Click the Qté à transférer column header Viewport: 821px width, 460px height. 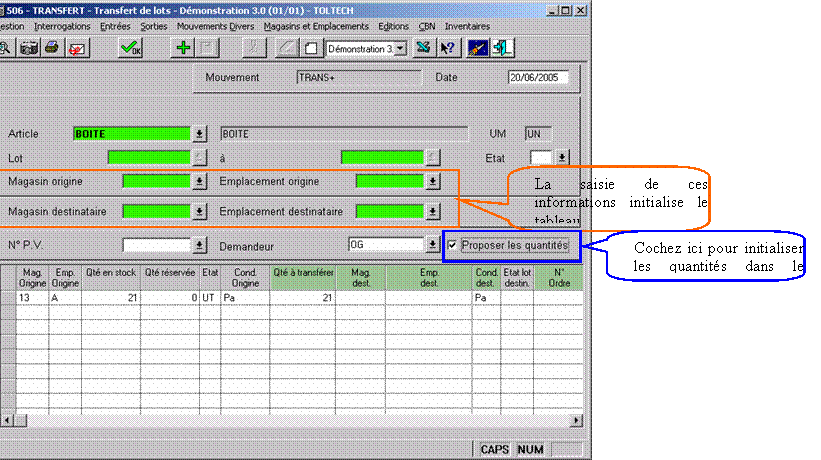click(302, 277)
